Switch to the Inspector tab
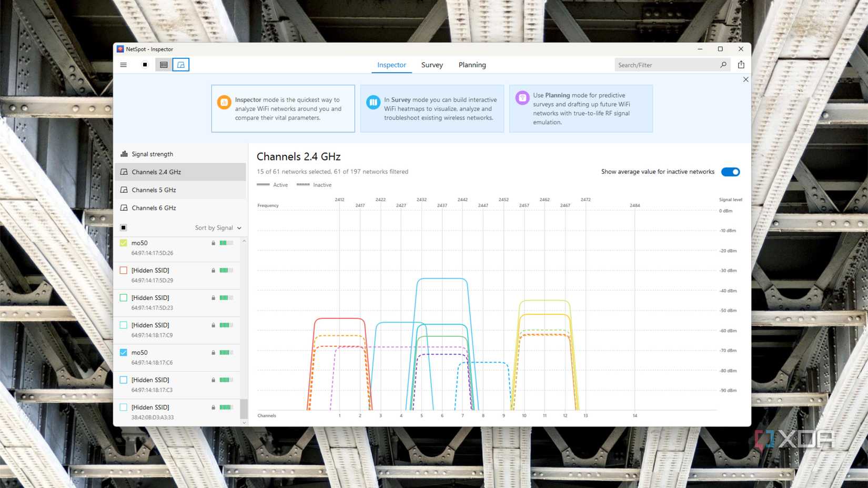 point(391,65)
